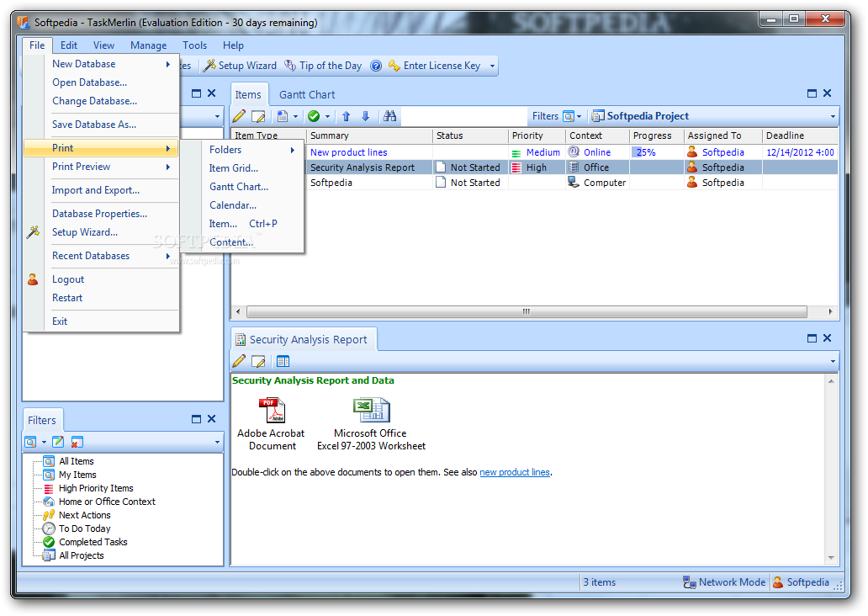Click apply filter magnifier icon in Filters panel
Screen dimensions: 868x616
[x=30, y=442]
